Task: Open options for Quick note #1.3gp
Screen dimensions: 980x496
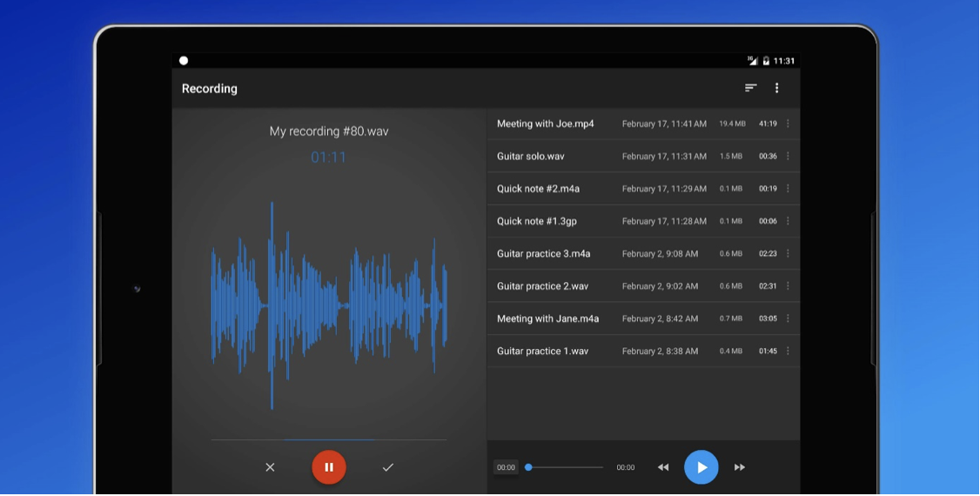Action: pos(788,221)
